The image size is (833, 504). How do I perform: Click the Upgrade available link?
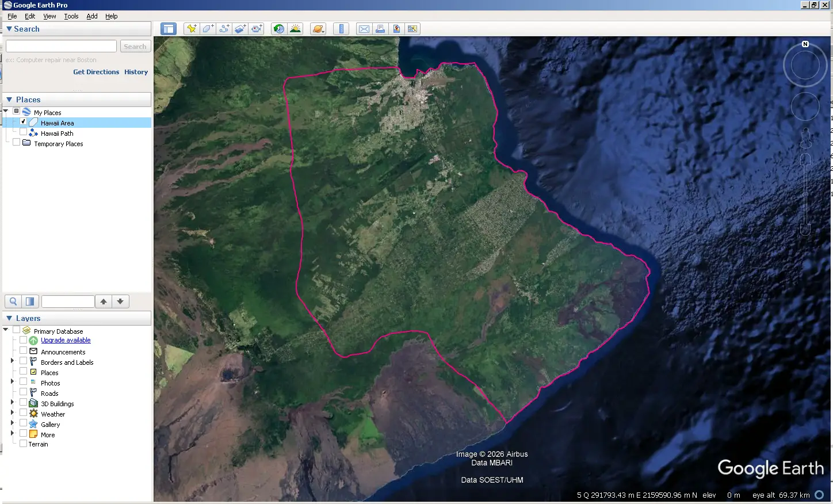click(66, 340)
